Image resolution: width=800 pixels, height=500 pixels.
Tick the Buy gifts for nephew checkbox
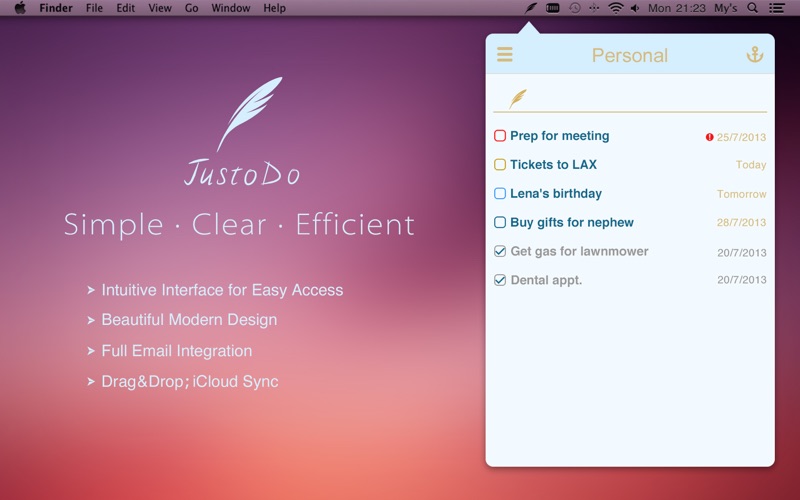click(x=500, y=222)
